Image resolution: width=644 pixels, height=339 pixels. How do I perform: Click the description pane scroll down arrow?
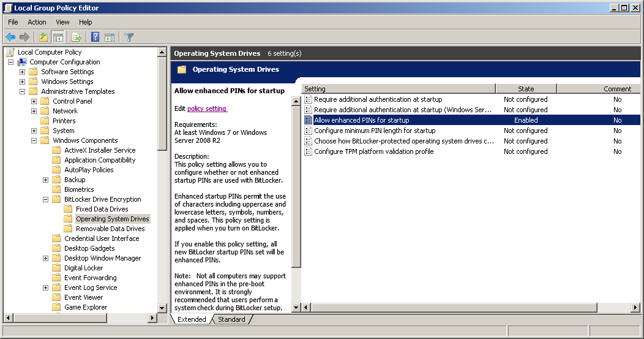pos(296,307)
